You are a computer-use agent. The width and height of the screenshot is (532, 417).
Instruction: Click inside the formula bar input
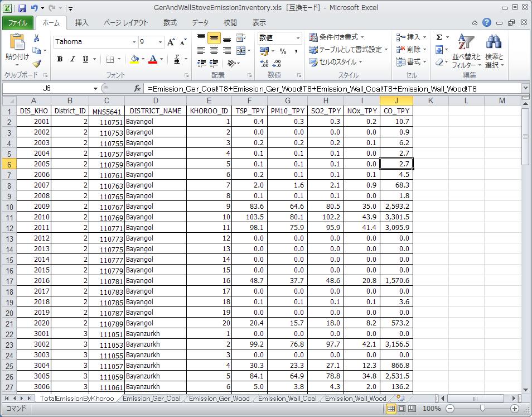tap(333, 89)
